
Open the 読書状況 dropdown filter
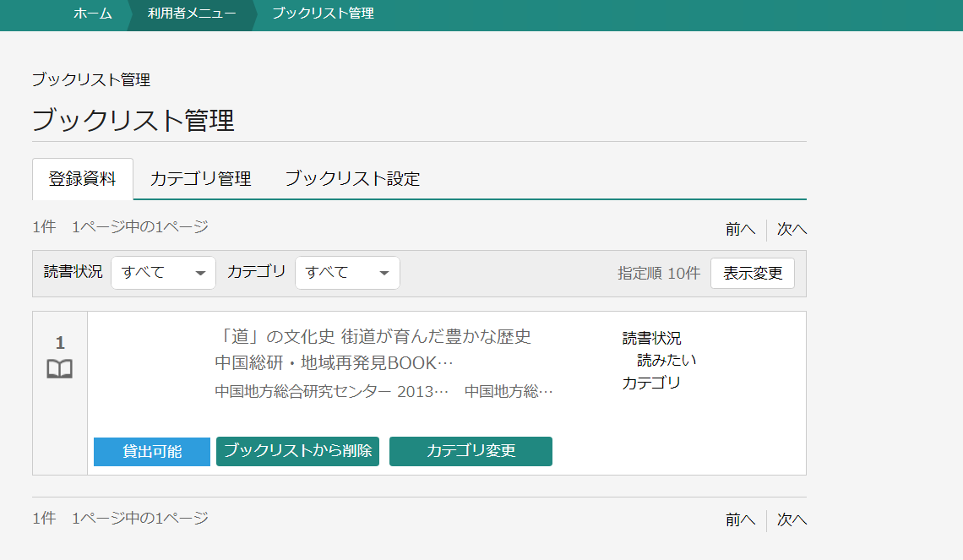tap(163, 273)
